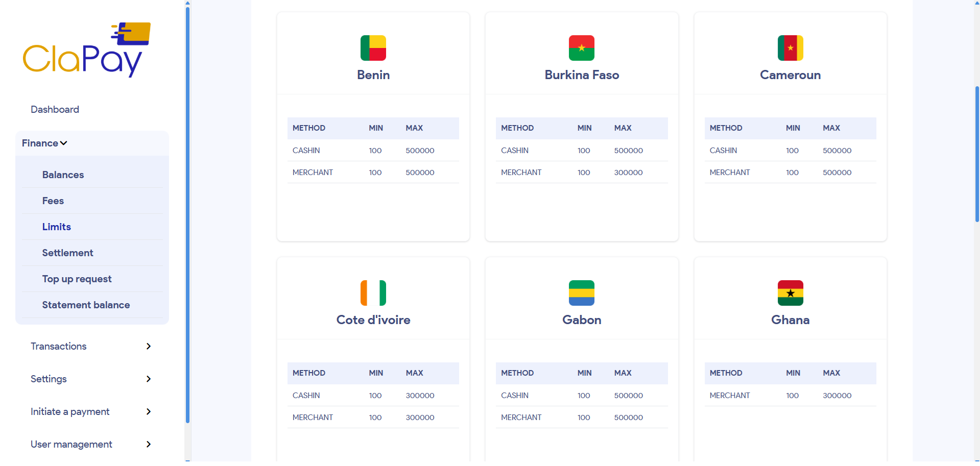
Task: Collapse the Finance section chevron
Action: (63, 143)
